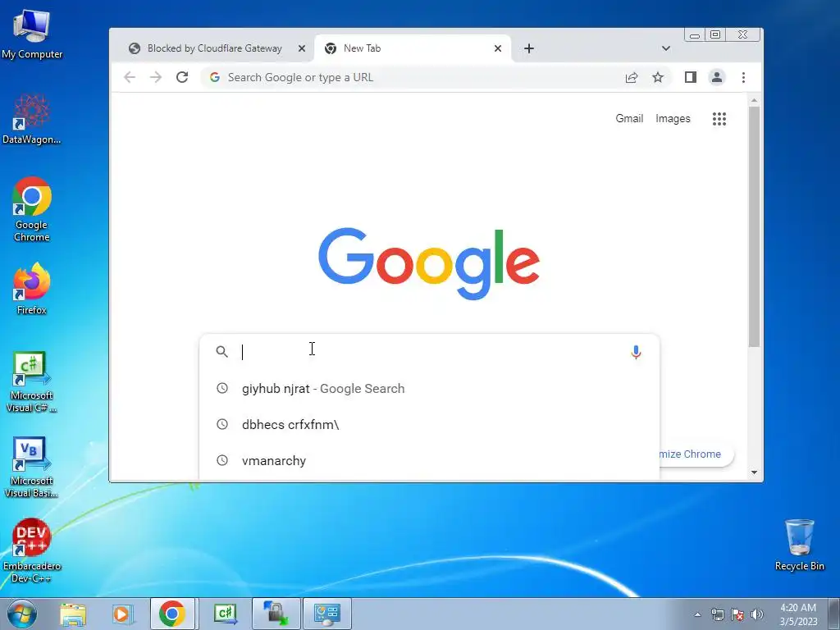Click the Chrome back arrow
Screen dimensions: 840x630
[130, 77]
